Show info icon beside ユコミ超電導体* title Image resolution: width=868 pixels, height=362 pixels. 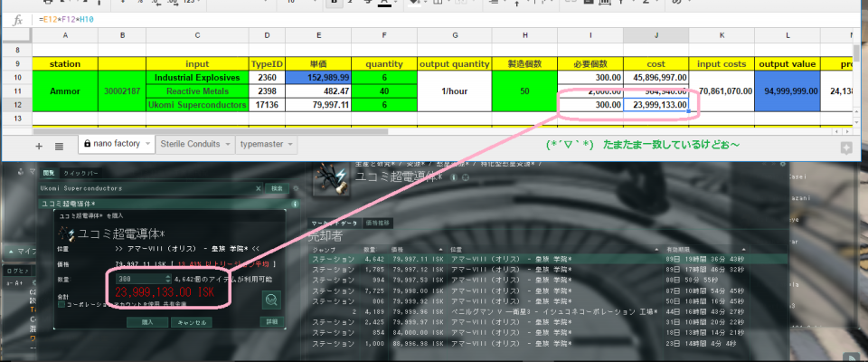click(453, 177)
